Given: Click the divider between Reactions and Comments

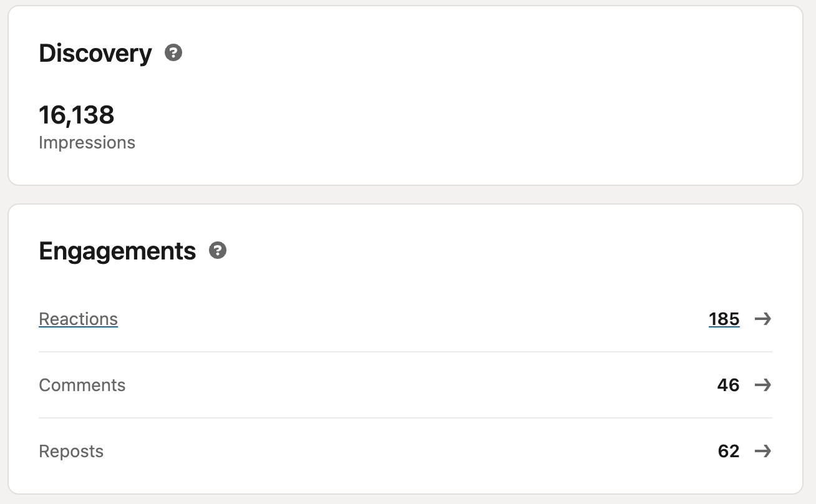Looking at the screenshot, I should tap(406, 352).
